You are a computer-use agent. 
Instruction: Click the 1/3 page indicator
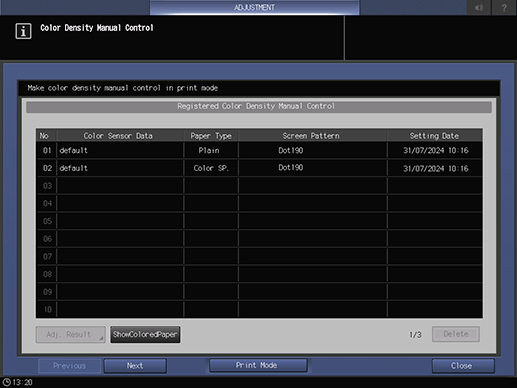click(415, 335)
